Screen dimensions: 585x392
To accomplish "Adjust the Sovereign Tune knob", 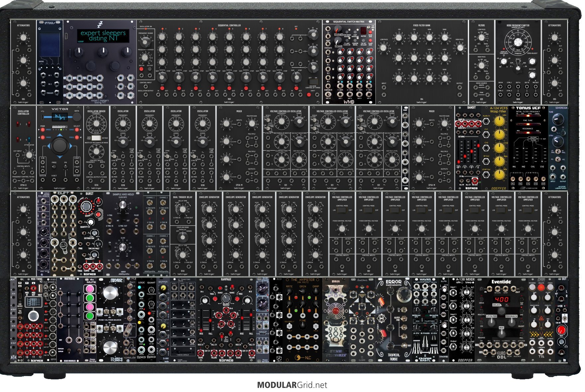I will pos(558,119).
